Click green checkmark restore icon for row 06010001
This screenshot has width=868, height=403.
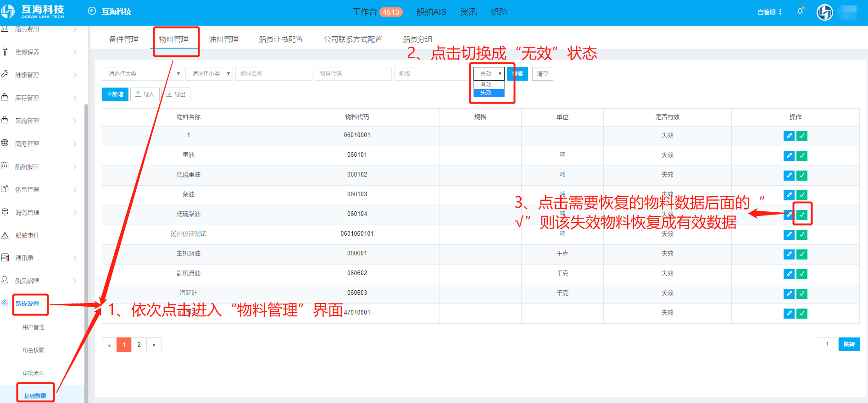pos(802,136)
